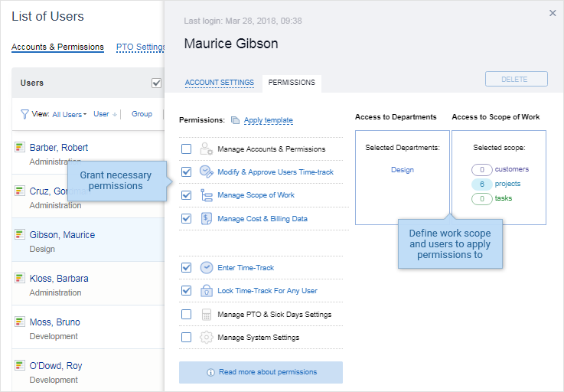Uncheck the Enter Time-Track checkbox
Viewport: 564px width, 392px height.
[x=186, y=267]
